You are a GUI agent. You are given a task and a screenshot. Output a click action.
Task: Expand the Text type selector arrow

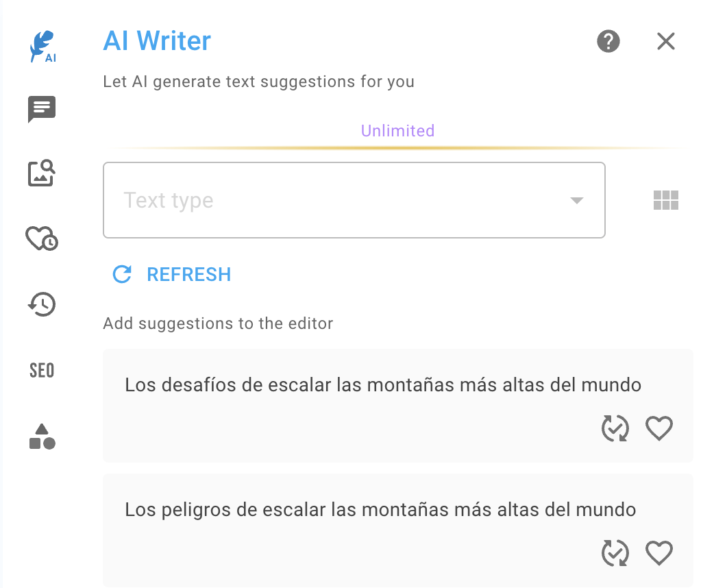click(576, 200)
